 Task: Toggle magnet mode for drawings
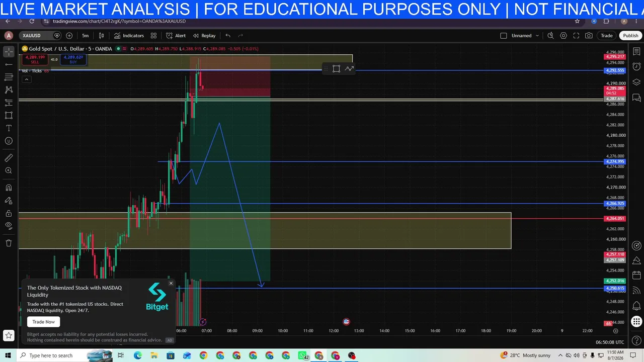pyautogui.click(x=9, y=188)
